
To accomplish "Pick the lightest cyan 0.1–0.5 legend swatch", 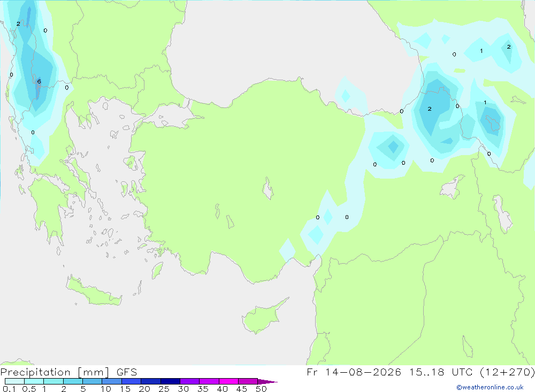I will click(14, 381).
